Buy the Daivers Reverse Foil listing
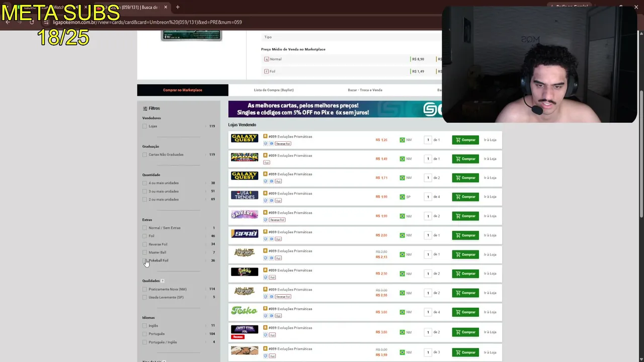The image size is (644, 362). click(465, 216)
